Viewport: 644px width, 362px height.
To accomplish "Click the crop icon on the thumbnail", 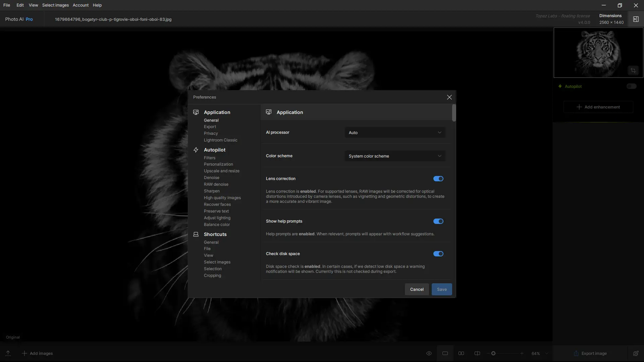I will tap(633, 70).
